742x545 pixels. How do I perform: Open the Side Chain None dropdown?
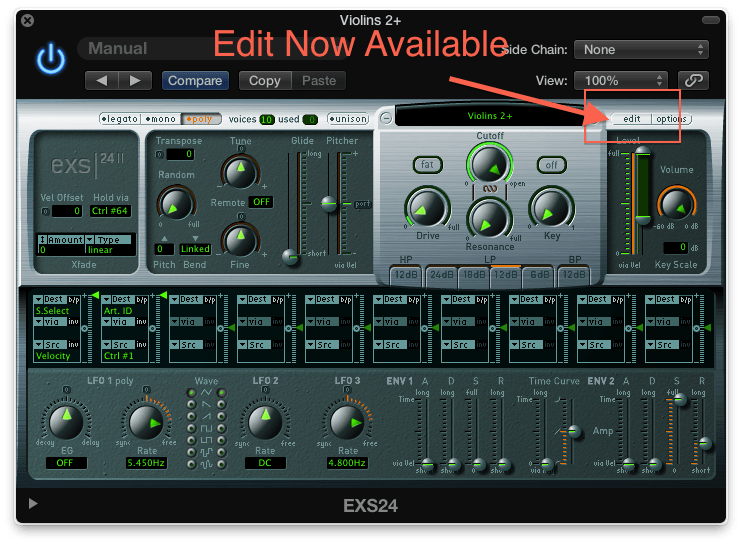coord(641,50)
